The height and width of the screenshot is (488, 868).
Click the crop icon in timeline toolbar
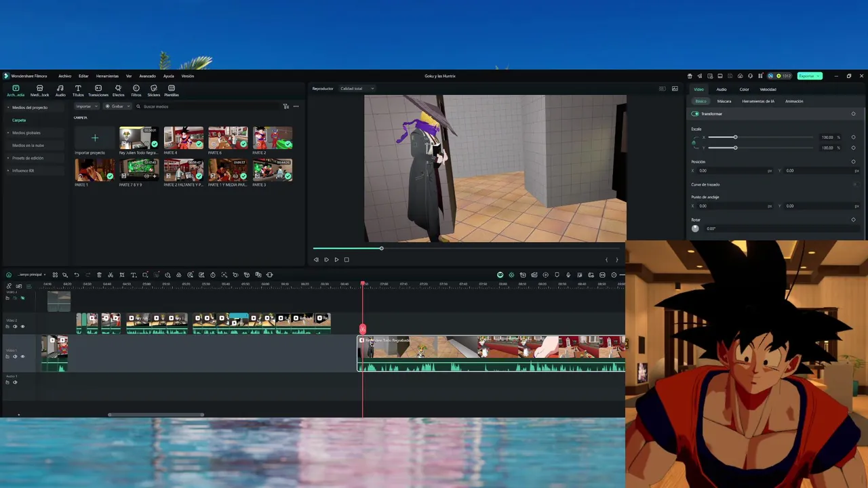[x=122, y=274]
